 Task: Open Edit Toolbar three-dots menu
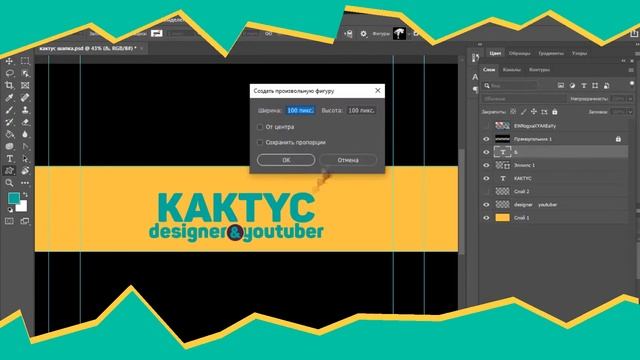pos(25,183)
